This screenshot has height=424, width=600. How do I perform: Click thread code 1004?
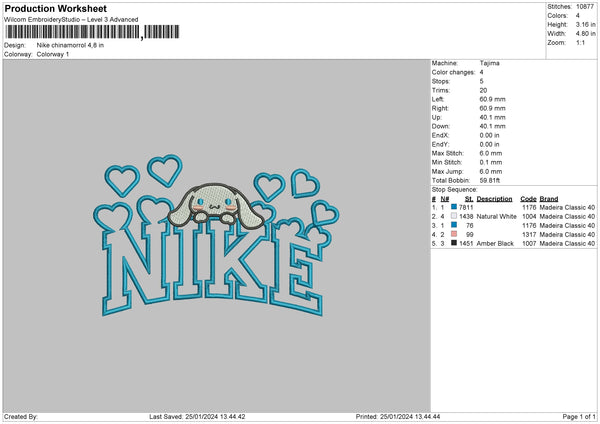coord(529,217)
